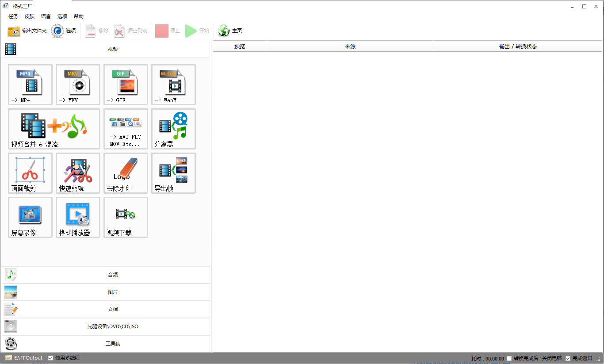Viewport: 604px width, 364px height.
Task: Click the 格式工厂 app icon in title bar
Action: (6, 6)
